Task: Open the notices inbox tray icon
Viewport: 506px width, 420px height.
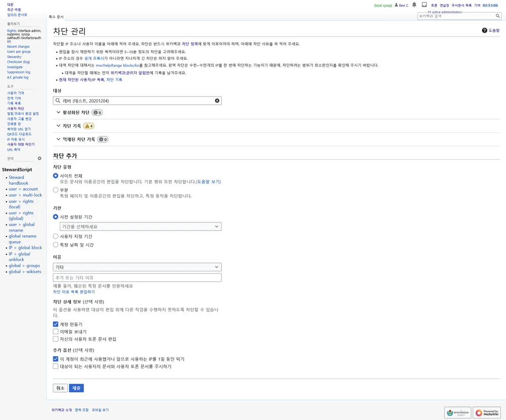Action: pos(425,5)
